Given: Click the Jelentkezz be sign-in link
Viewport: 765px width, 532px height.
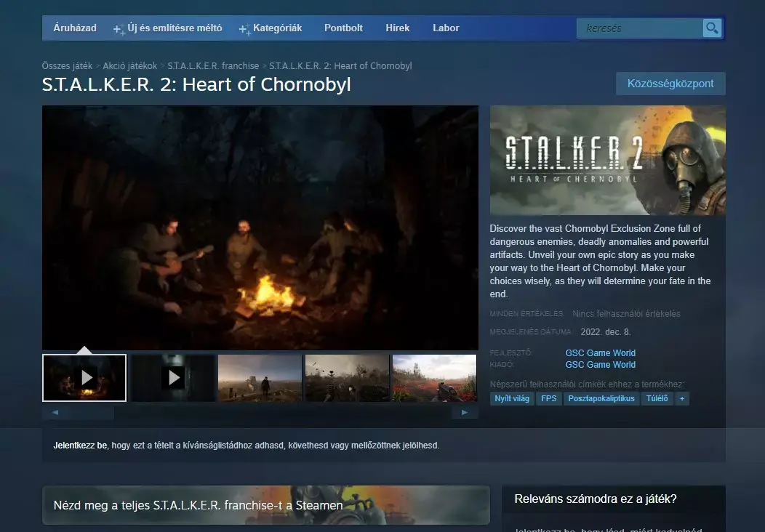Looking at the screenshot, I should click(80, 446).
